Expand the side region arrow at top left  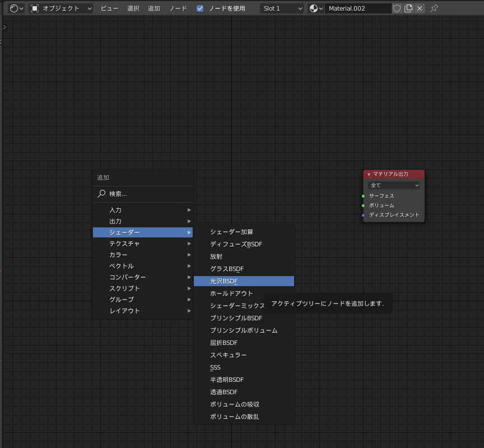point(4,27)
